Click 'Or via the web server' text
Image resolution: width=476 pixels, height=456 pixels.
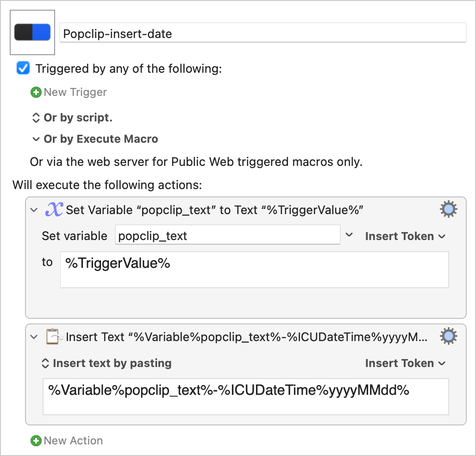click(196, 162)
